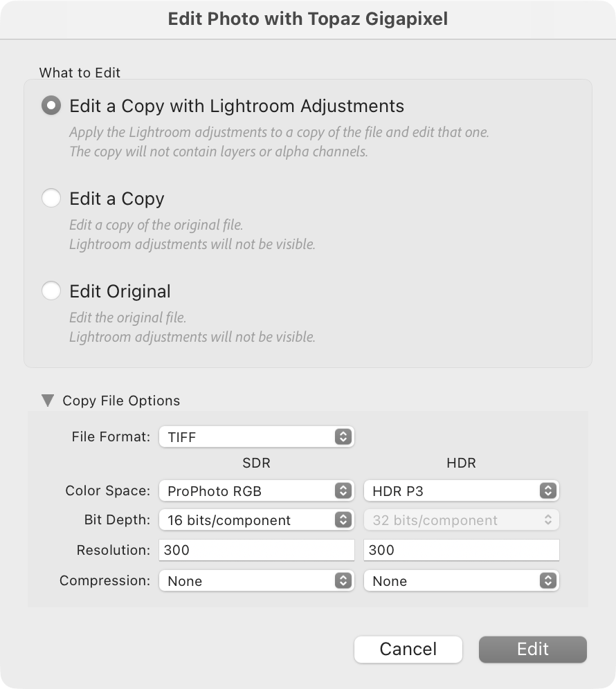Screen dimensions: 616x689
Task: Select the Edit Original radio button
Action: tap(51, 291)
